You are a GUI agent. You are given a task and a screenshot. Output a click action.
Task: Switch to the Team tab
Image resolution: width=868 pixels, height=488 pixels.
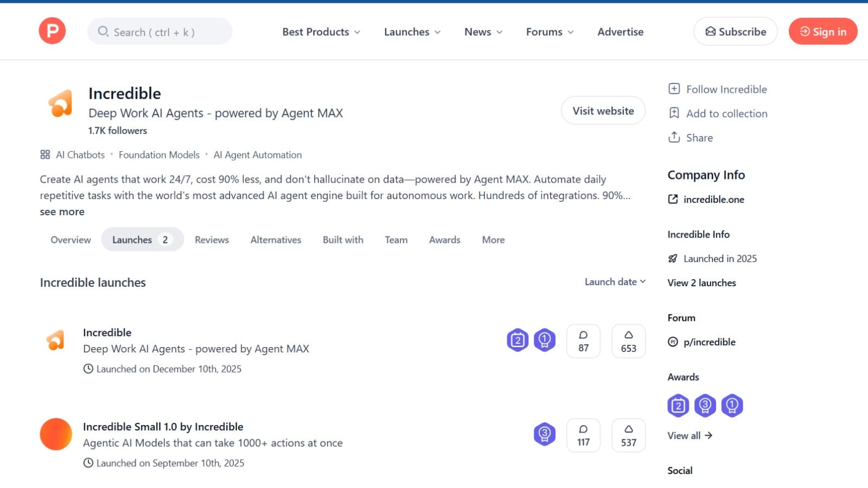[x=396, y=240]
